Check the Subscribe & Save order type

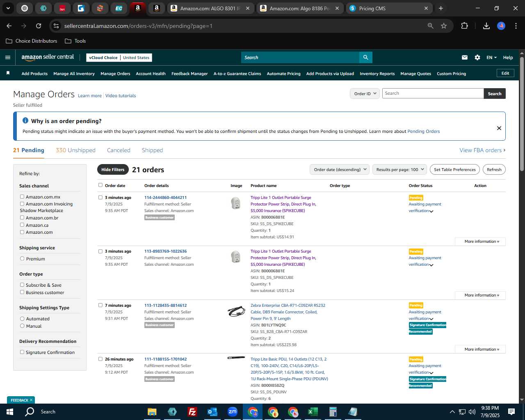point(22,285)
